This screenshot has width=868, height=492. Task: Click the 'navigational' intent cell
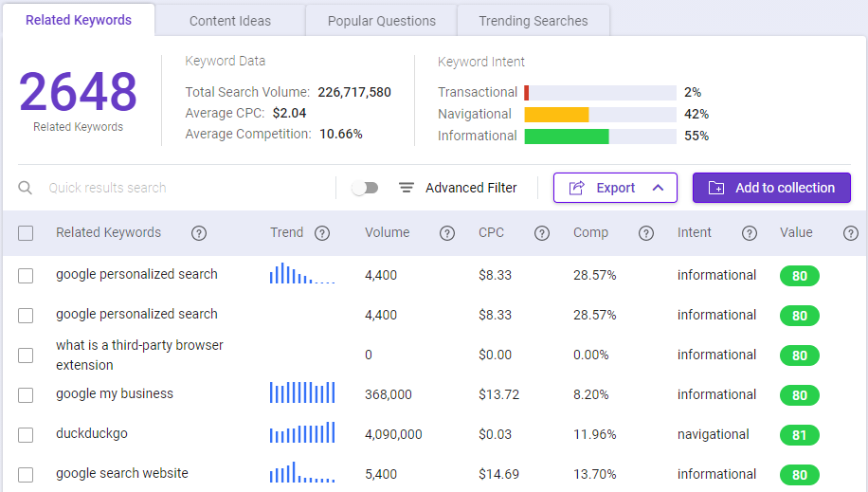[713, 434]
